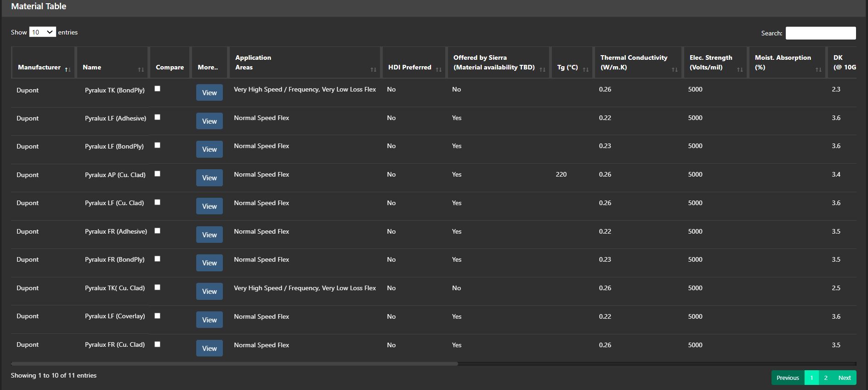The width and height of the screenshot is (868, 390).
Task: Click Offered by Sierra value for Pyralux TK( Cu. Clad)
Action: point(456,288)
